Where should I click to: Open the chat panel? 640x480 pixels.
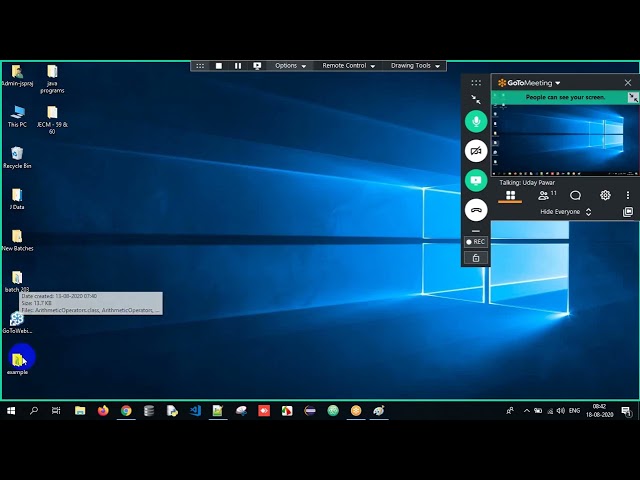575,196
